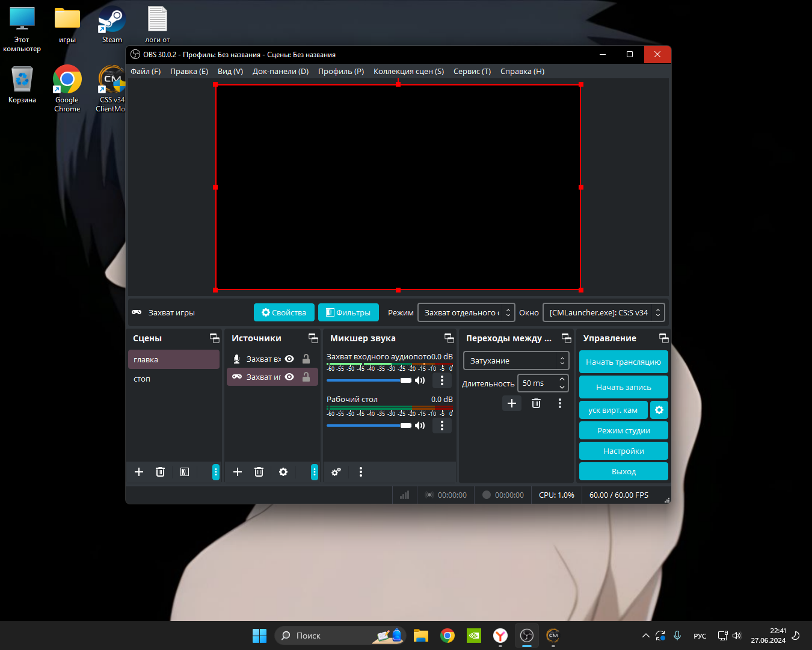The width and height of the screenshot is (812, 650).
Task: Open the Режим capture mode dropdown
Action: pos(466,312)
